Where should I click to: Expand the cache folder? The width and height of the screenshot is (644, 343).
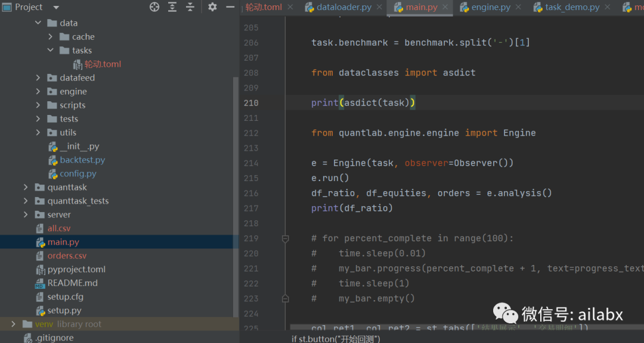click(51, 36)
